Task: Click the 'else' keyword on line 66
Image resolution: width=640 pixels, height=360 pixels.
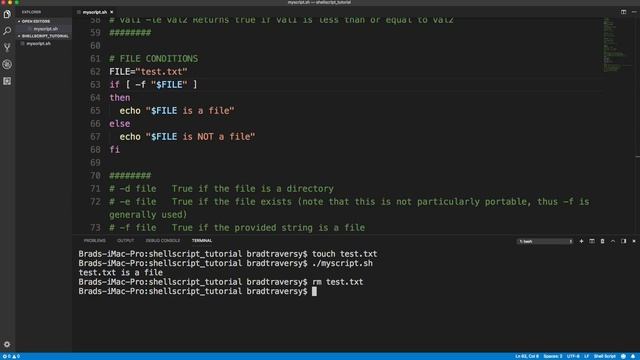Action: (x=120, y=124)
